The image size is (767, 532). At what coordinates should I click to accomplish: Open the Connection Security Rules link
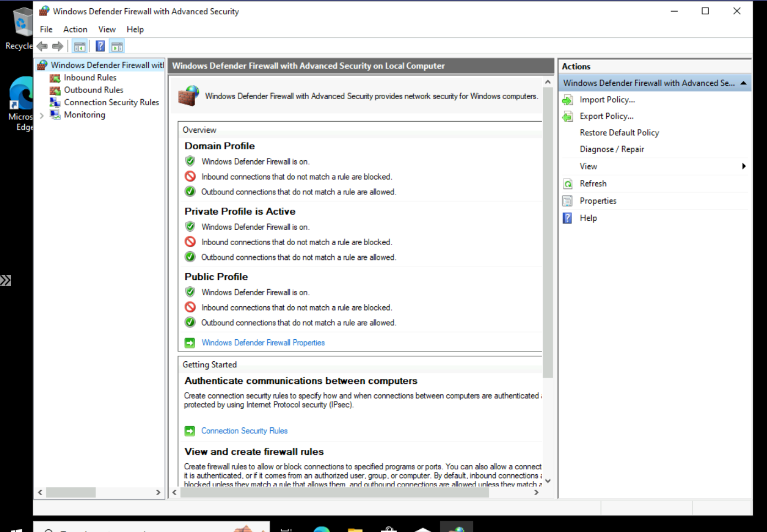tap(244, 431)
